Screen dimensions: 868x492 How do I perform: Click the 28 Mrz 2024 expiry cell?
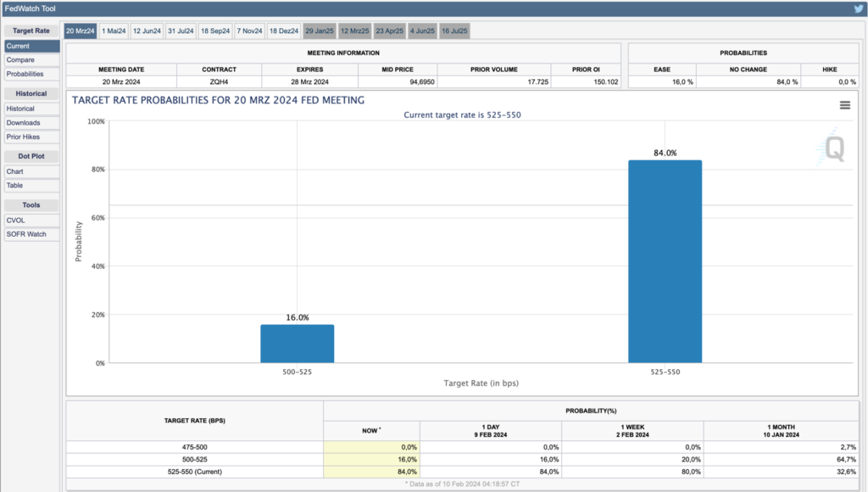pyautogui.click(x=310, y=81)
